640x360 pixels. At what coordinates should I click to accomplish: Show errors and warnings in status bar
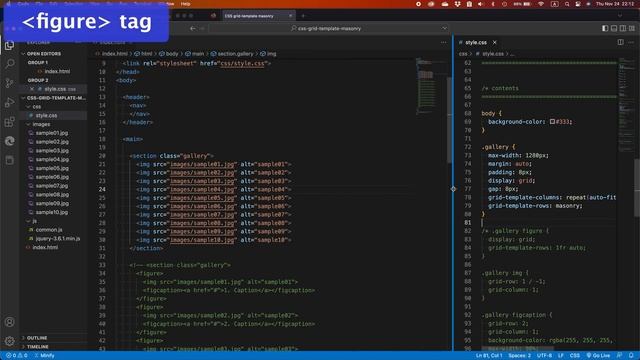coord(17,356)
